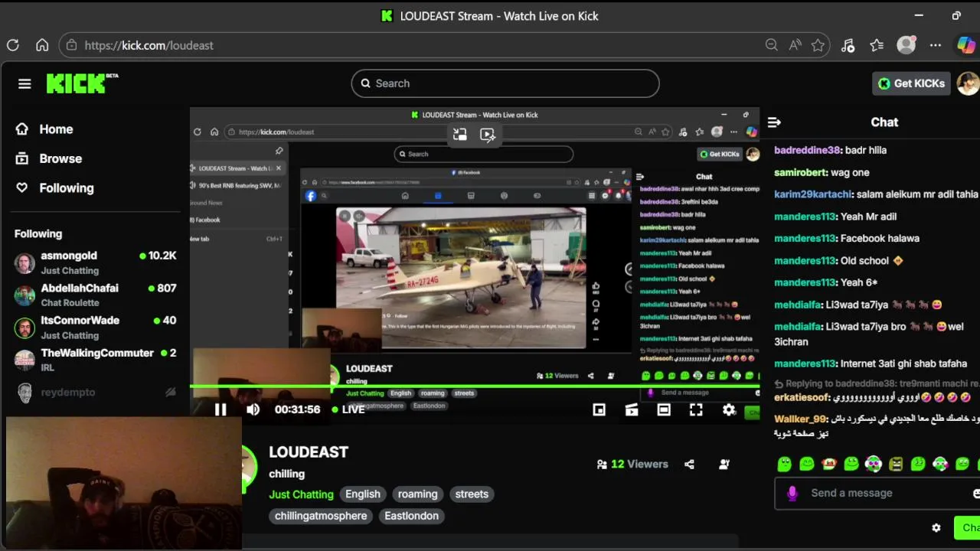Screen dimensions: 980x551
Task: Insert the red mushroom-hat emote
Action: [828, 464]
